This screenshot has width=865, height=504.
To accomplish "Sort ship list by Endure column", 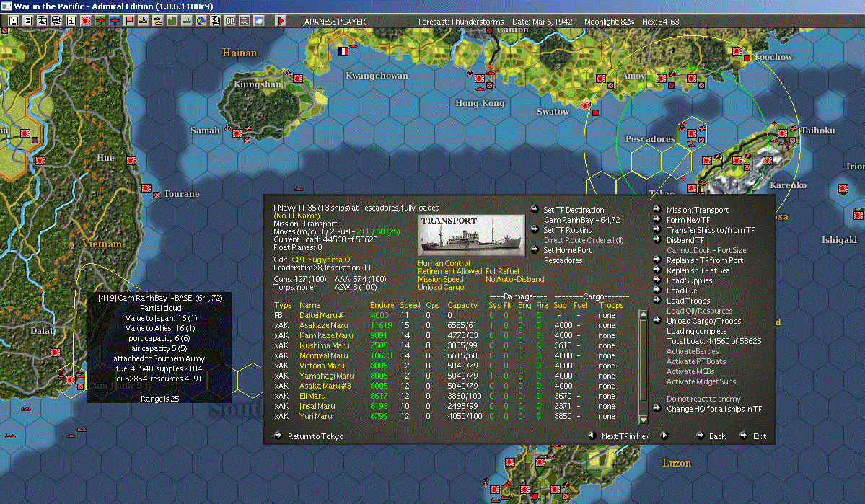I will click(x=382, y=305).
